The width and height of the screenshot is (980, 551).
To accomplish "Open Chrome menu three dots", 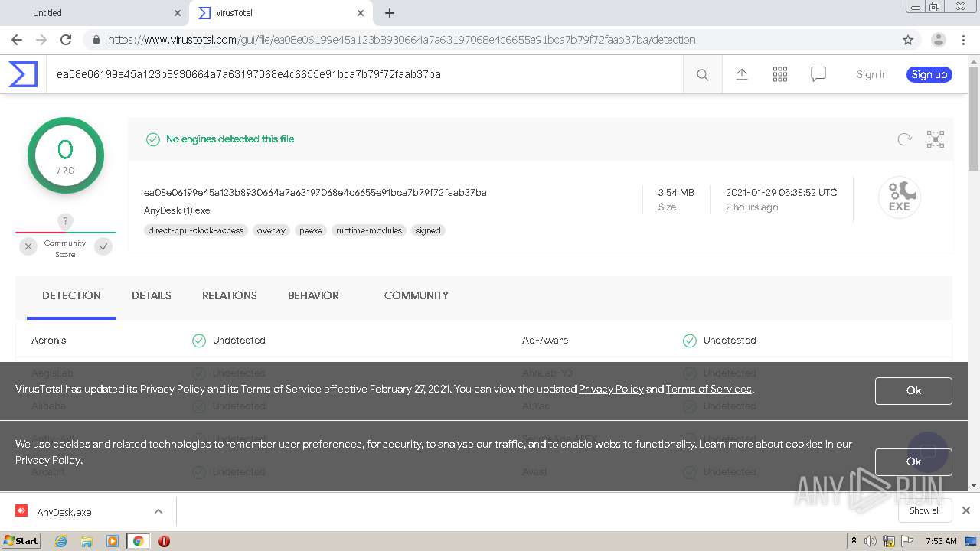I will coord(963,40).
